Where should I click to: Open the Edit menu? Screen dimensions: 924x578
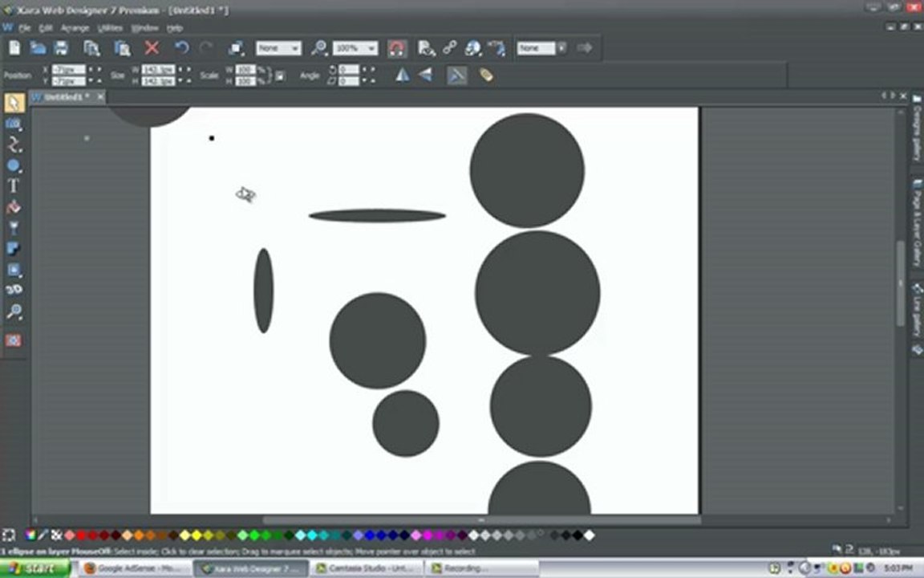pyautogui.click(x=46, y=28)
